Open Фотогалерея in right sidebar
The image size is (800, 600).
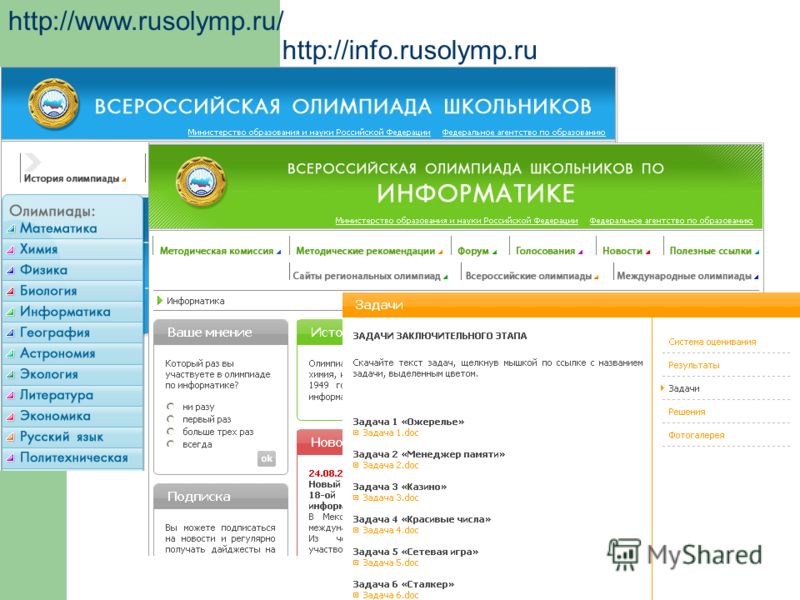(696, 435)
